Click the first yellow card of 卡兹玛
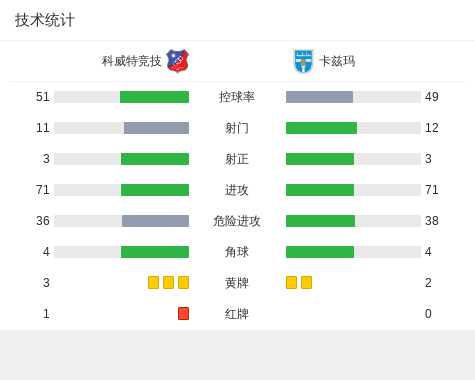This screenshot has height=380, width=475. 291,282
